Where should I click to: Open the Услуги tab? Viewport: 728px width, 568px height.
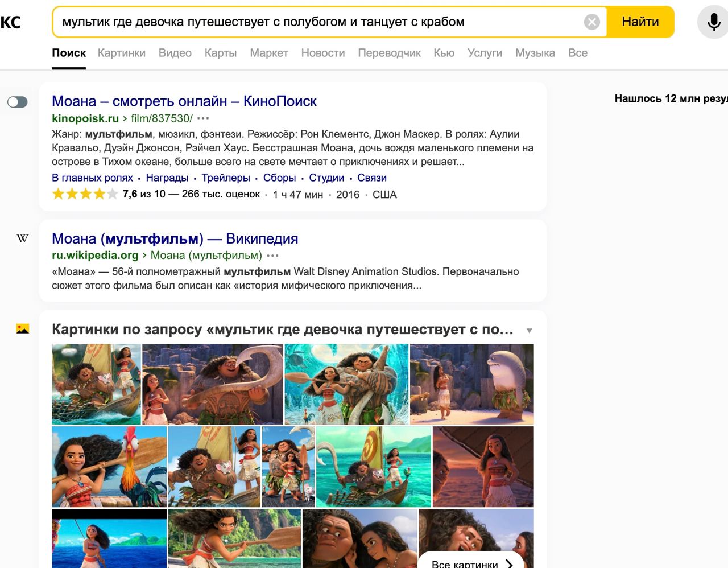coord(485,53)
